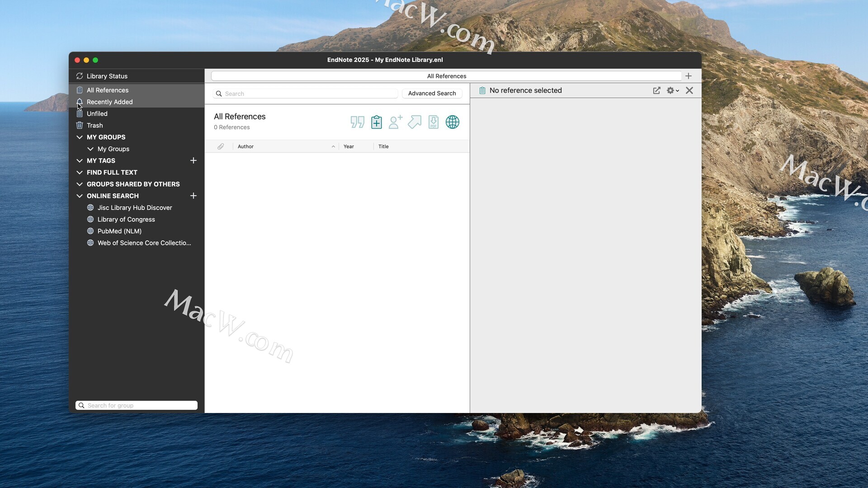Viewport: 868px width, 488px height.
Task: Click the PubMed globe icon
Action: pos(90,231)
